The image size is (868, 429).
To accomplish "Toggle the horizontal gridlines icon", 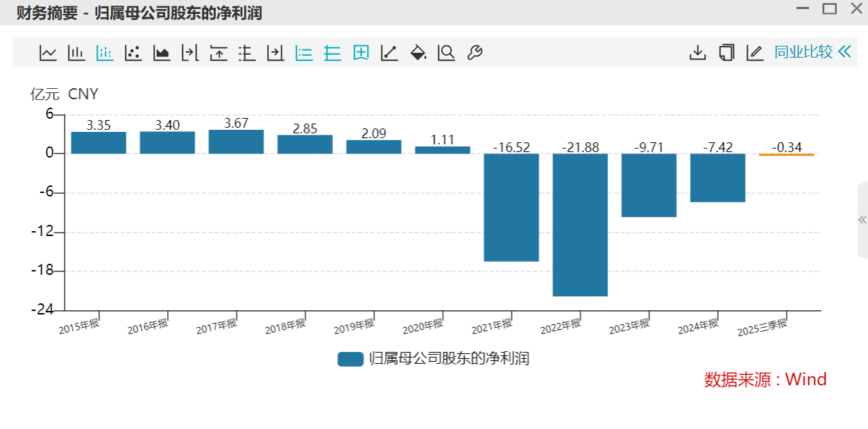I will pos(332,53).
